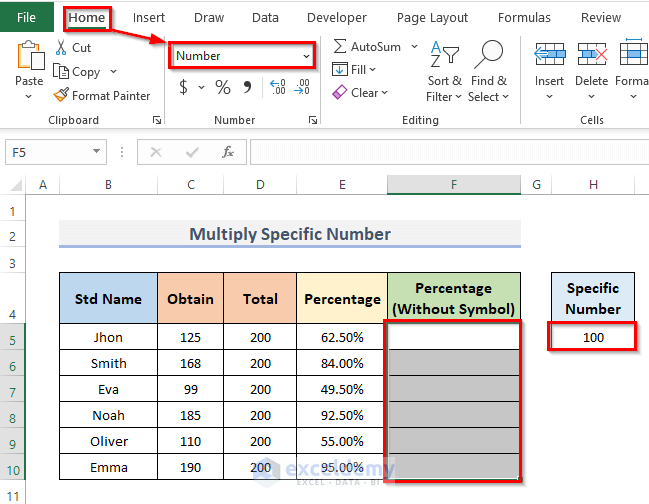The image size is (649, 504).
Task: Switch to the Formulas tab
Action: 523,17
